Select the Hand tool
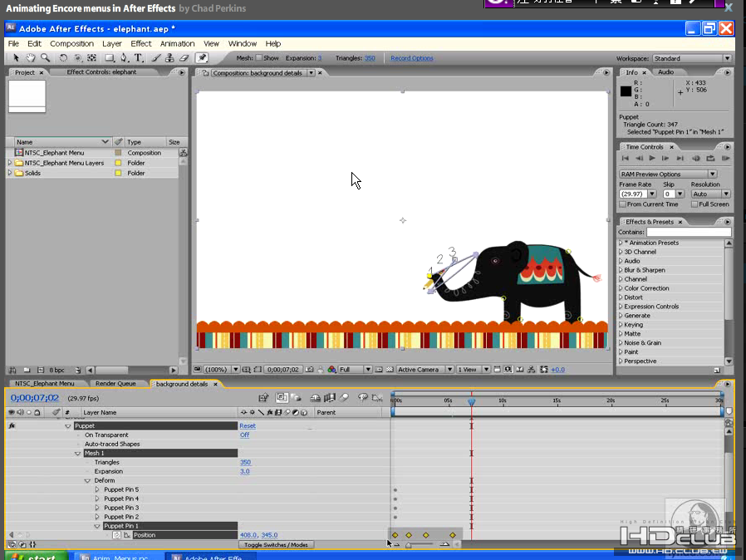Image resolution: width=746 pixels, height=560 pixels. (31, 57)
